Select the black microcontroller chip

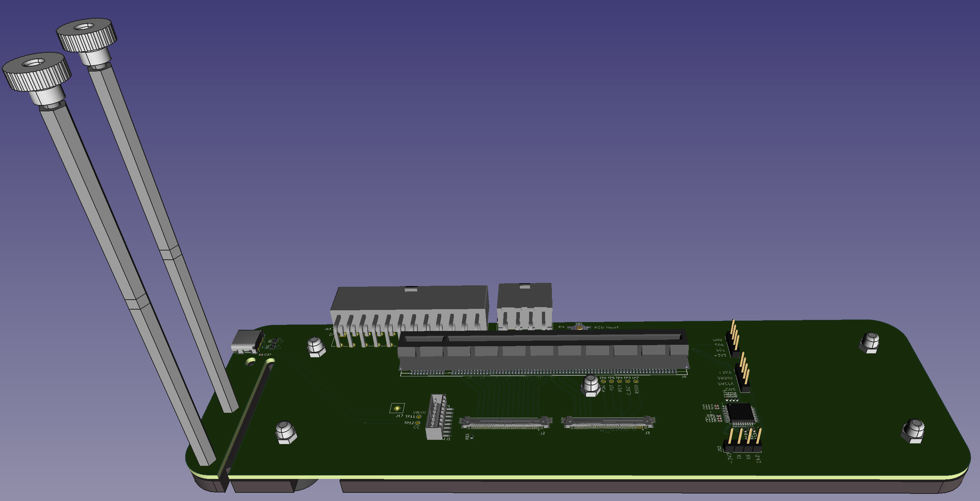tap(740, 414)
